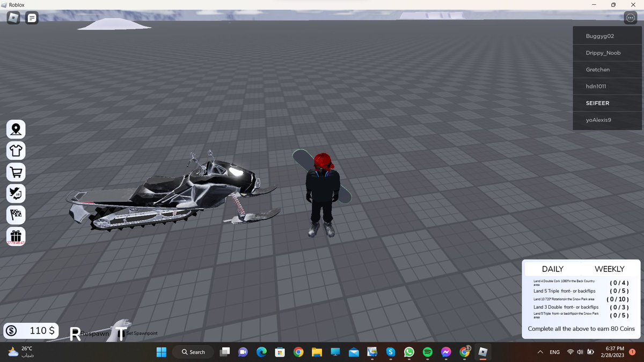Viewport: 644px width, 362px height.
Task: Launch Microsoft Edge from the taskbar
Action: click(261, 352)
